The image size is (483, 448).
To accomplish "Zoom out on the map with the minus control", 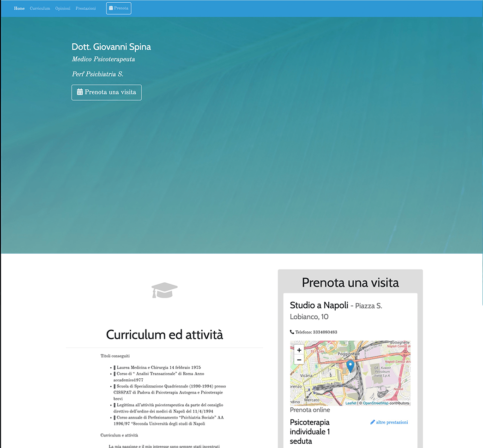I will (299, 359).
